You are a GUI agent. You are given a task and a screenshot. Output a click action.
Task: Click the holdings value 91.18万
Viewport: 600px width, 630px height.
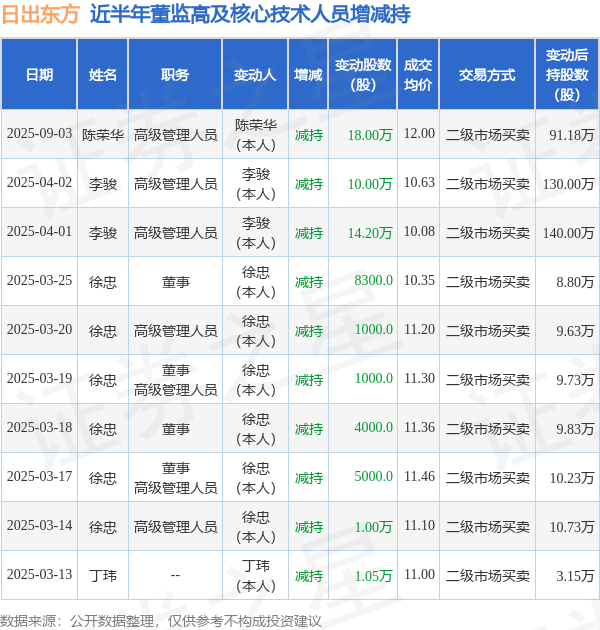571,135
